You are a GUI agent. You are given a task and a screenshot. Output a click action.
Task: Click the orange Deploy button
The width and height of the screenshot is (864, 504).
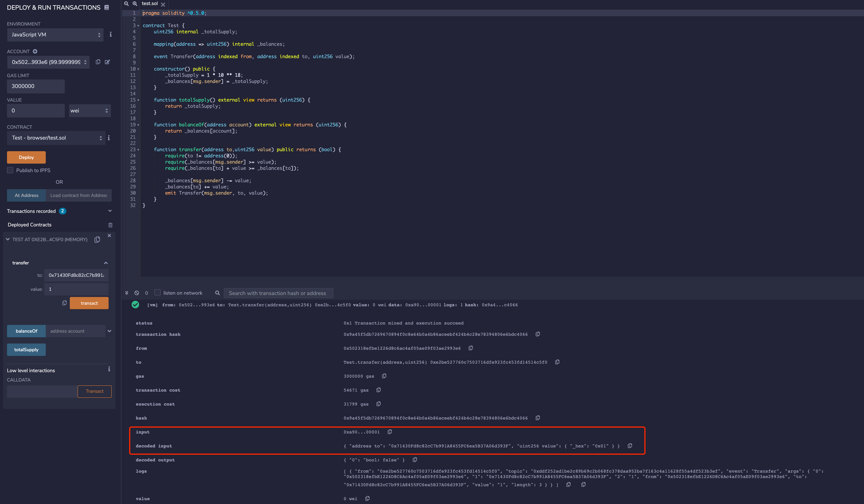26,157
